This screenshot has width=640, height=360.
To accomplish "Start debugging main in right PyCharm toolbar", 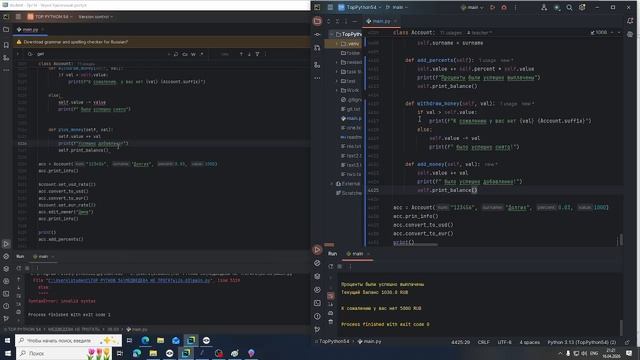I will tap(504, 7).
